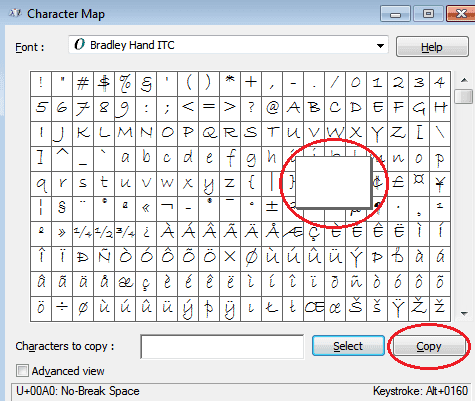Select the dollar sign $ character

click(x=104, y=83)
